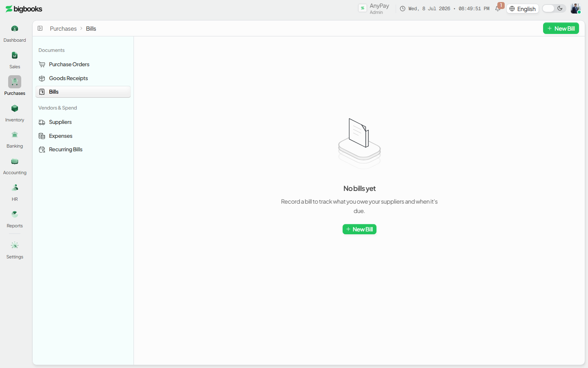Open the Accounting module icon
Screen dimensions: 588x368
pyautogui.click(x=15, y=161)
